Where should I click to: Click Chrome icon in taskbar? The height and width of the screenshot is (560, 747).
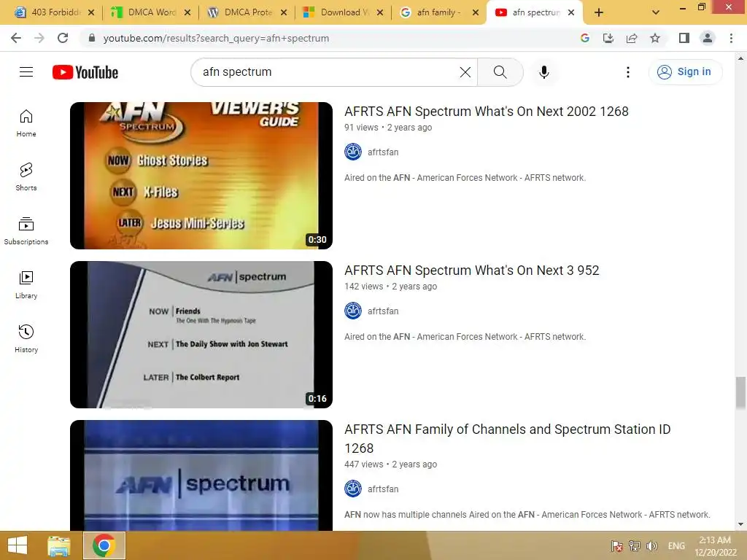104,545
